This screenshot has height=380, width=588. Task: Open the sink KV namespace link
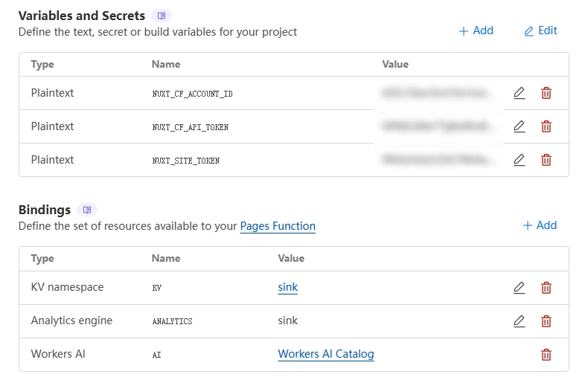pos(287,287)
